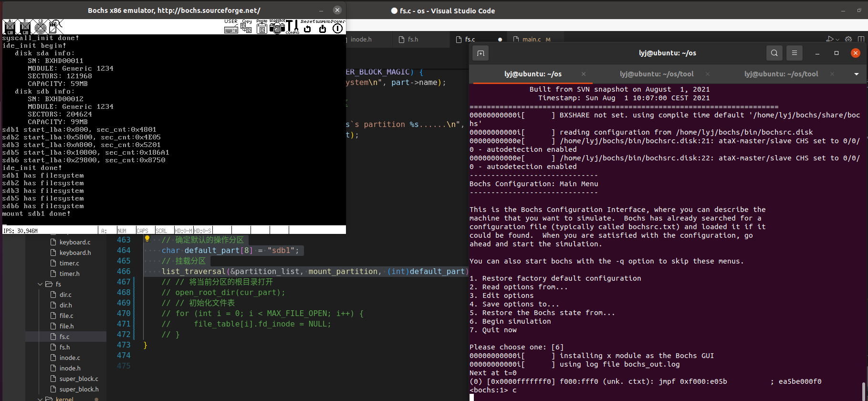The height and width of the screenshot is (401, 868).
Task: Click the gear icon in VS Code editor toolbar
Action: (848, 39)
